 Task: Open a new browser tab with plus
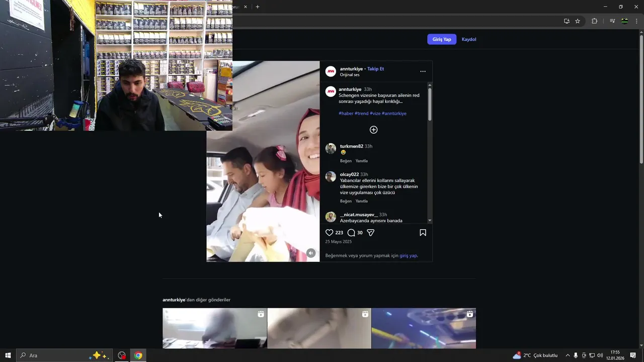[258, 7]
